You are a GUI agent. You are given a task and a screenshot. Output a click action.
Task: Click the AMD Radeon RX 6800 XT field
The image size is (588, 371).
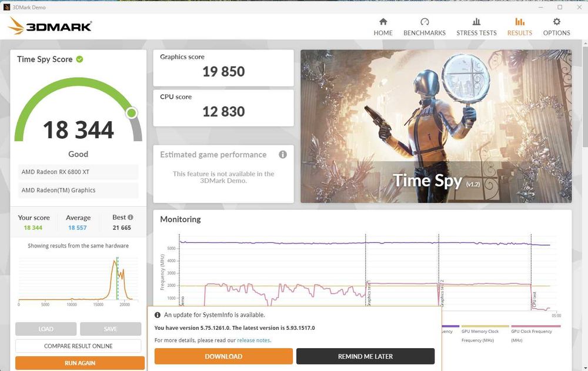(78, 172)
